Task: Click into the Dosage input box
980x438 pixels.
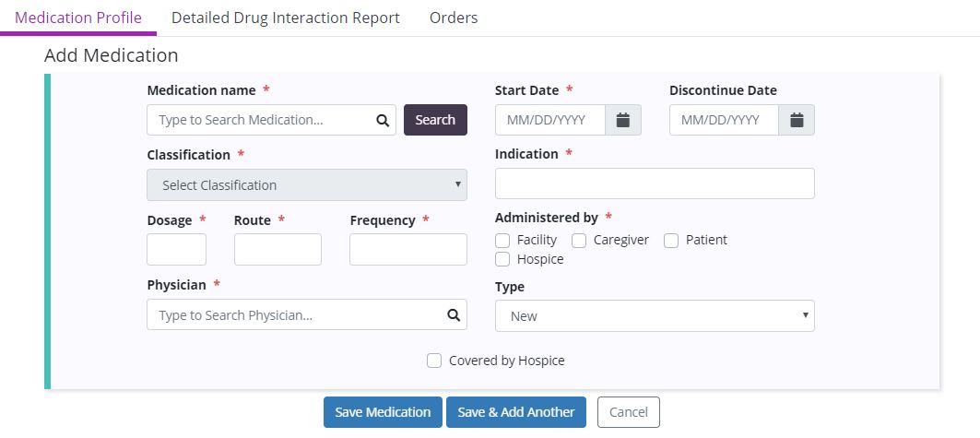Action: coord(176,250)
